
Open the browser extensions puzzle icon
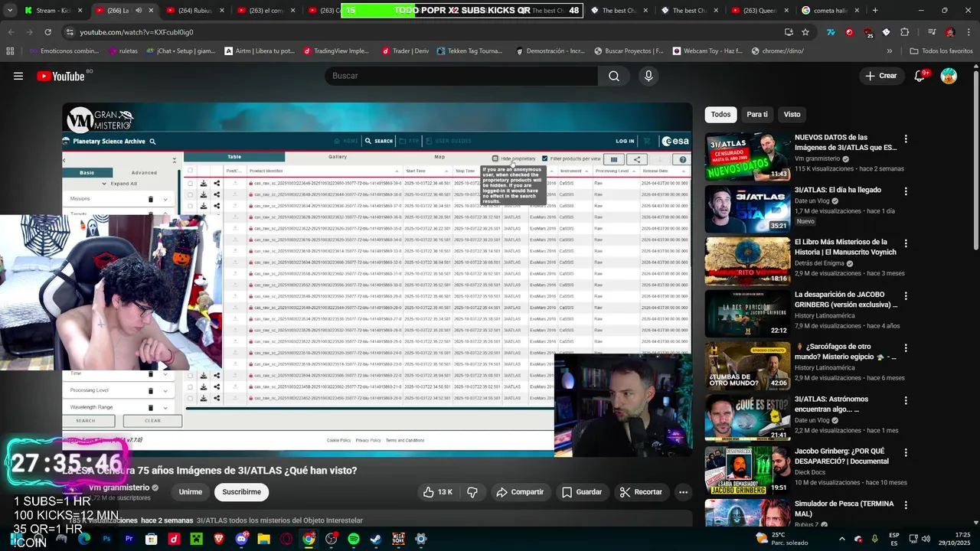(904, 32)
